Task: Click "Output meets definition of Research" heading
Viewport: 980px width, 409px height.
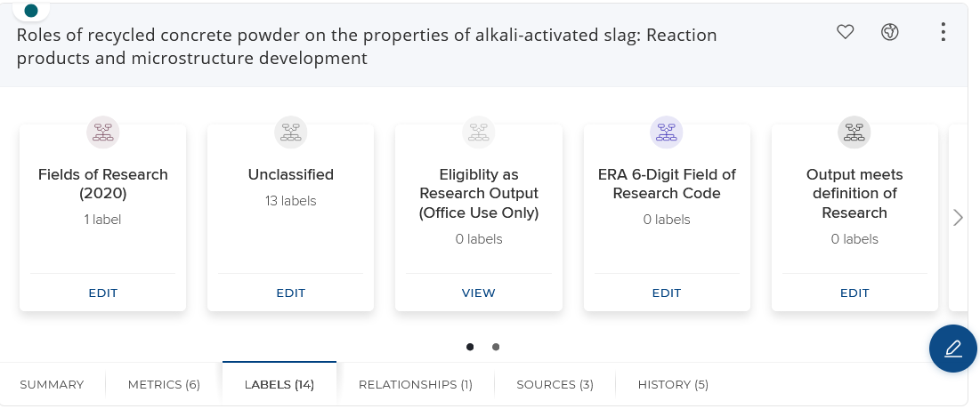Action: 854,194
